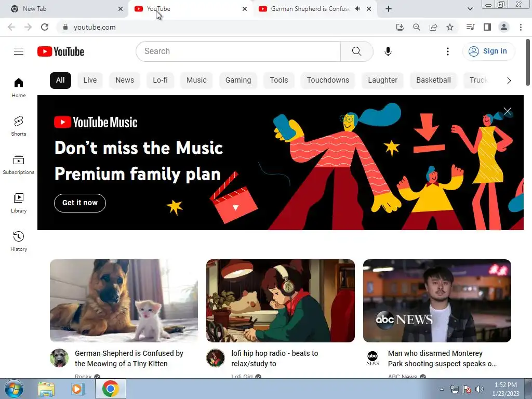Open Chrome three-dot menu
This screenshot has height=399, width=532.
(521, 27)
